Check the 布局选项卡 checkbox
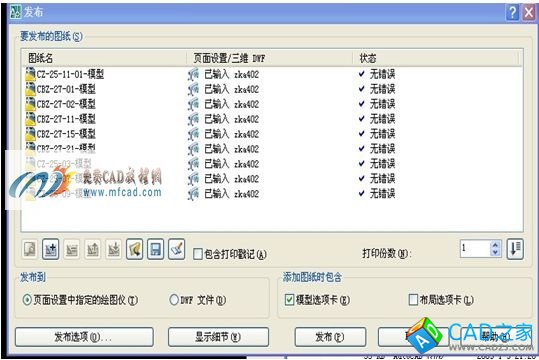539x360 pixels. pyautogui.click(x=413, y=300)
